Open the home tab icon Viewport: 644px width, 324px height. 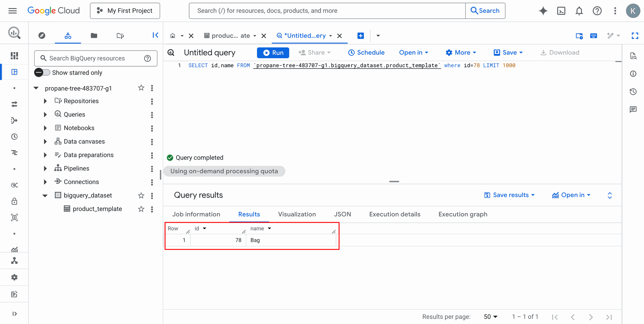(x=173, y=36)
